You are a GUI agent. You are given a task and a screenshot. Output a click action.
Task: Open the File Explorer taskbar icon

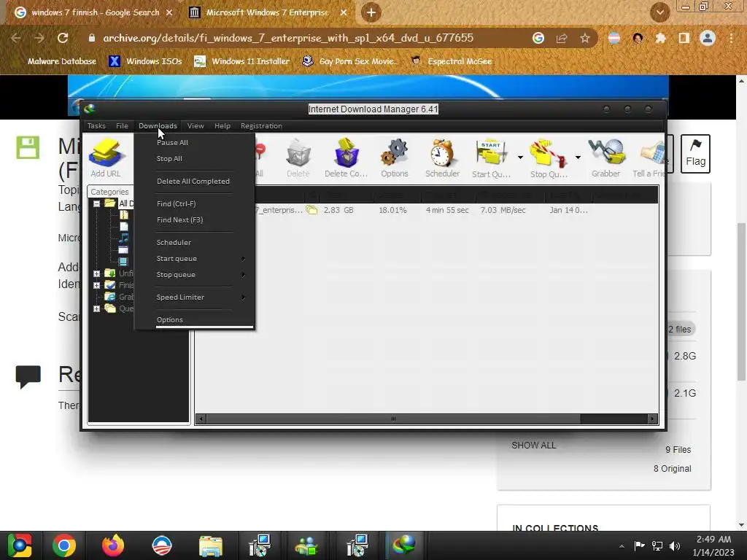pyautogui.click(x=211, y=545)
